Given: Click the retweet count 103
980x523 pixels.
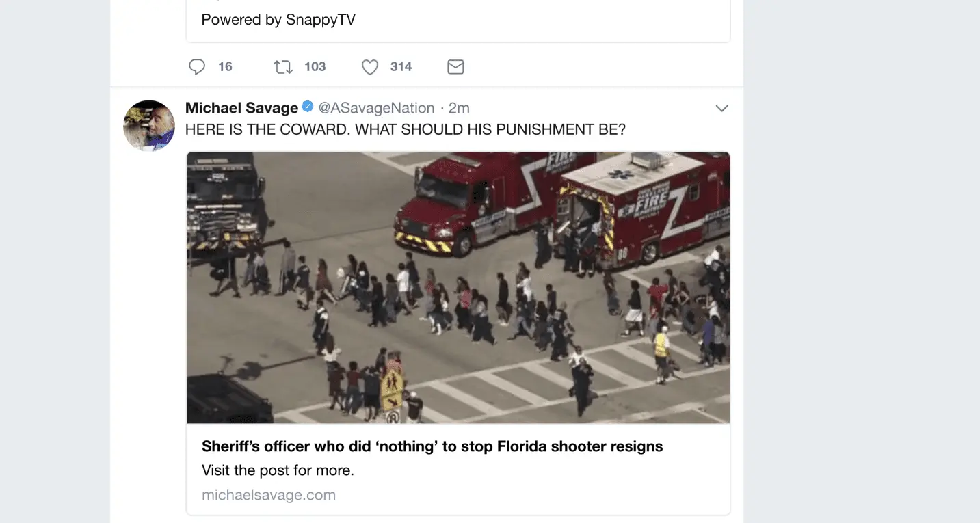Looking at the screenshot, I should tap(315, 66).
